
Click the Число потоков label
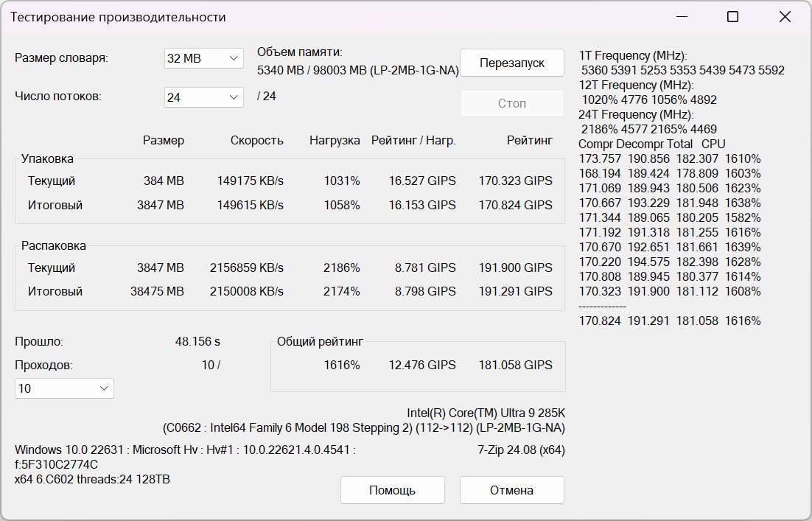[x=58, y=96]
